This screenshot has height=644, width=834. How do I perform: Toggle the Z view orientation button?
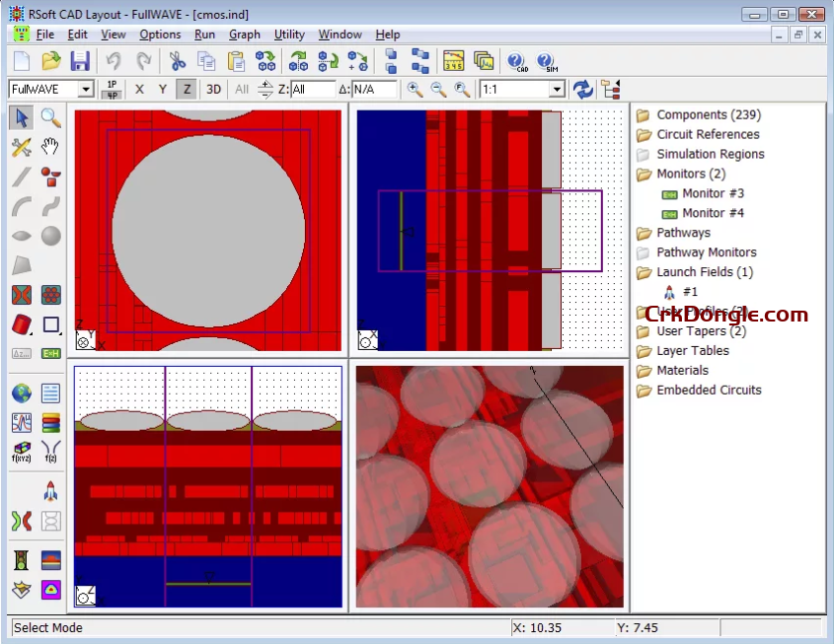[186, 89]
